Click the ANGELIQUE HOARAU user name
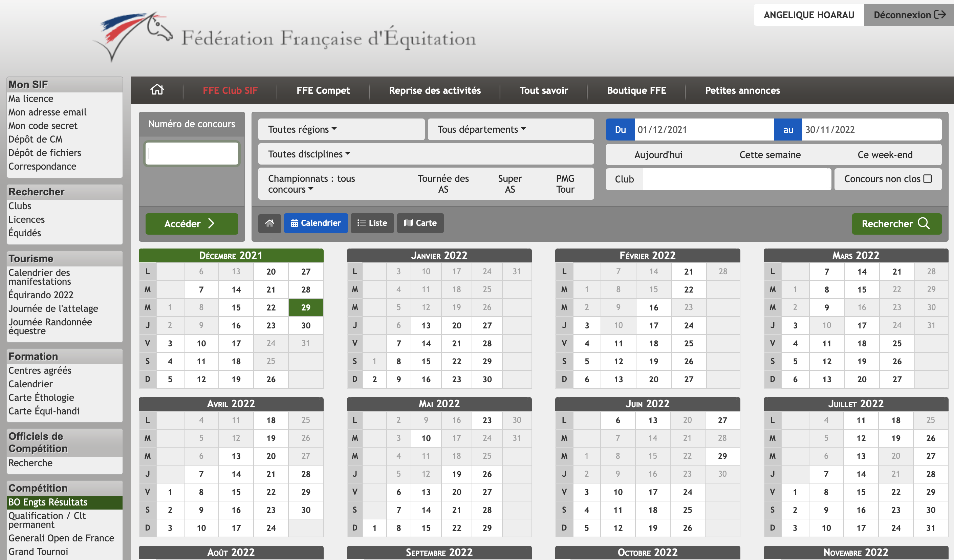The height and width of the screenshot is (560, 954). [809, 15]
